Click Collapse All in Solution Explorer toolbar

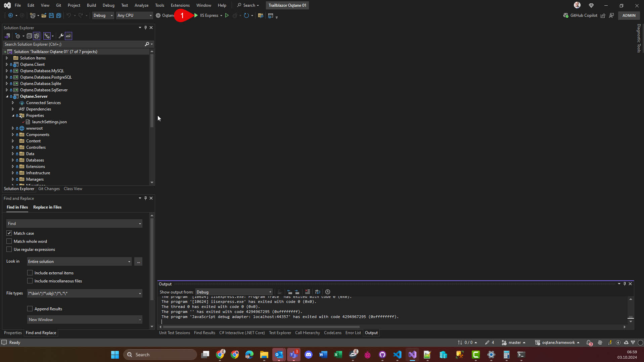[x=29, y=36]
